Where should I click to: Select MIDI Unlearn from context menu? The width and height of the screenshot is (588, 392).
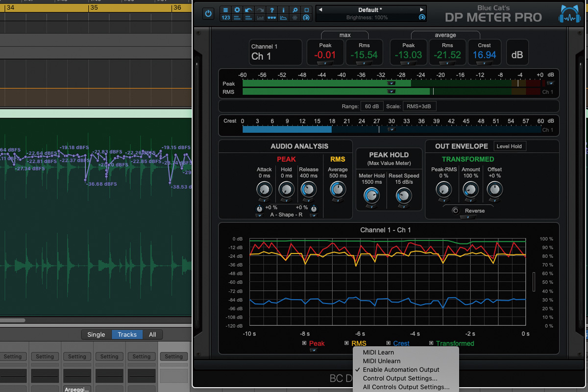coord(406,361)
